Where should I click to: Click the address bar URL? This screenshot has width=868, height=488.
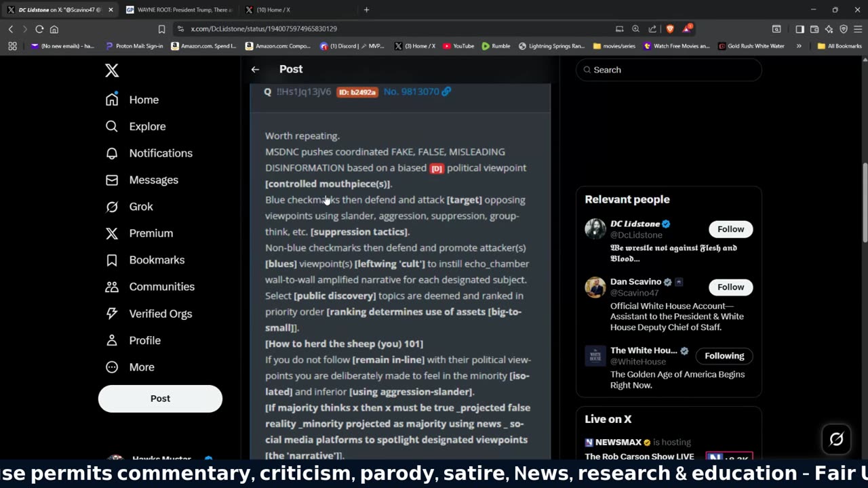coord(264,29)
